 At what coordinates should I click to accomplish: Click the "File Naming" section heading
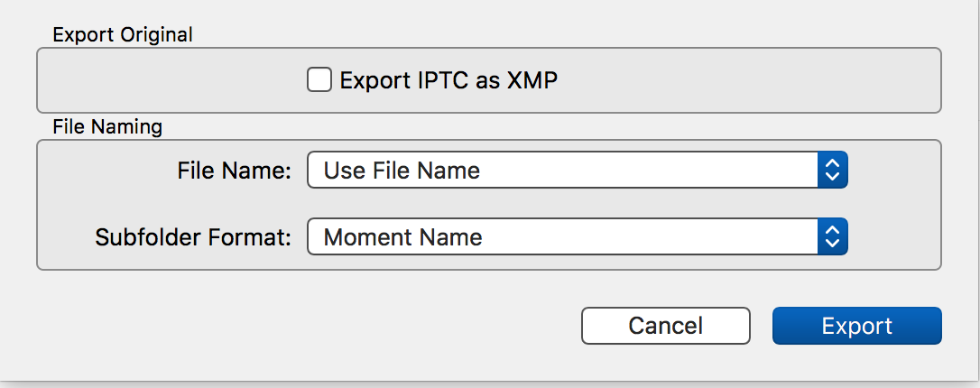click(107, 127)
